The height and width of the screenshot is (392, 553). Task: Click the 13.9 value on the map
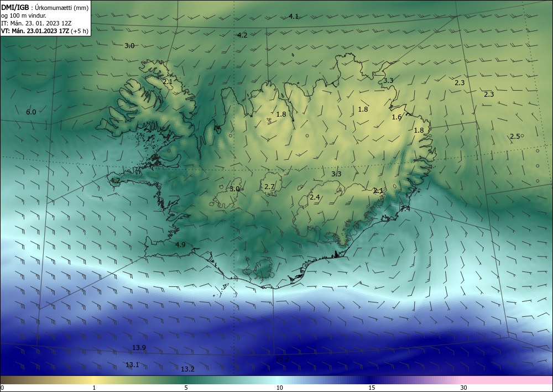[139, 348]
